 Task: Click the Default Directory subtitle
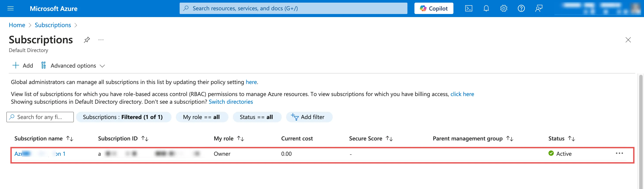click(x=28, y=50)
